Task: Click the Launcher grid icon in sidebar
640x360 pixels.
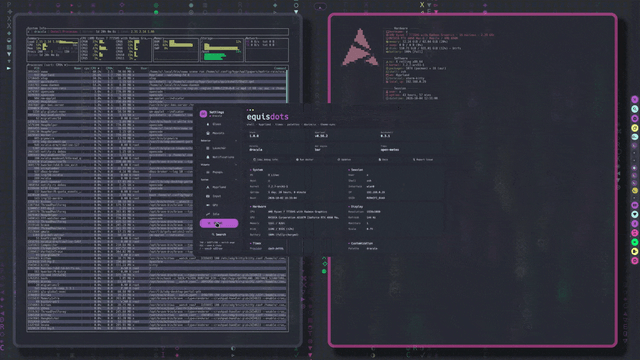Action: (208, 148)
